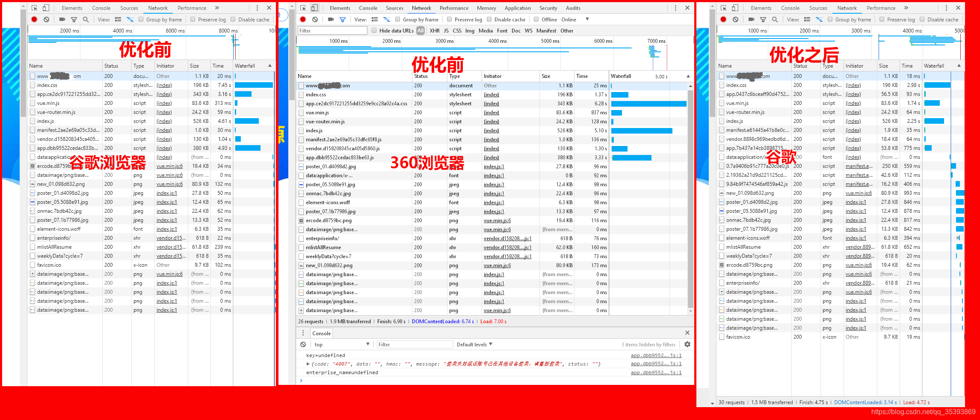Screen dimensions: 980x420
Task: Stop network recording in left panel
Action: [34, 19]
